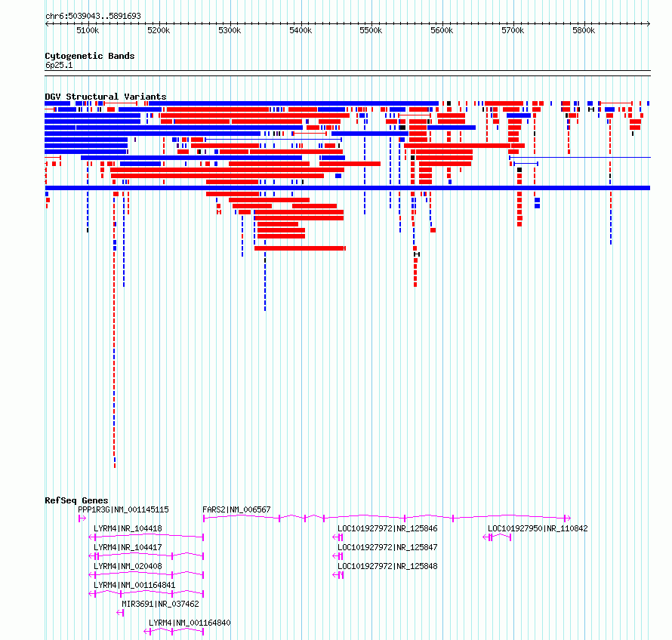
Task: Click the Cytogenetic Bands track title
Action: click(90, 56)
